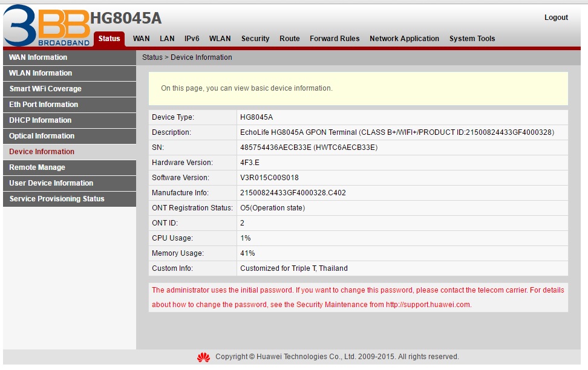This screenshot has width=588, height=370.
Task: Open WAN Information in sidebar
Action: (x=70, y=57)
